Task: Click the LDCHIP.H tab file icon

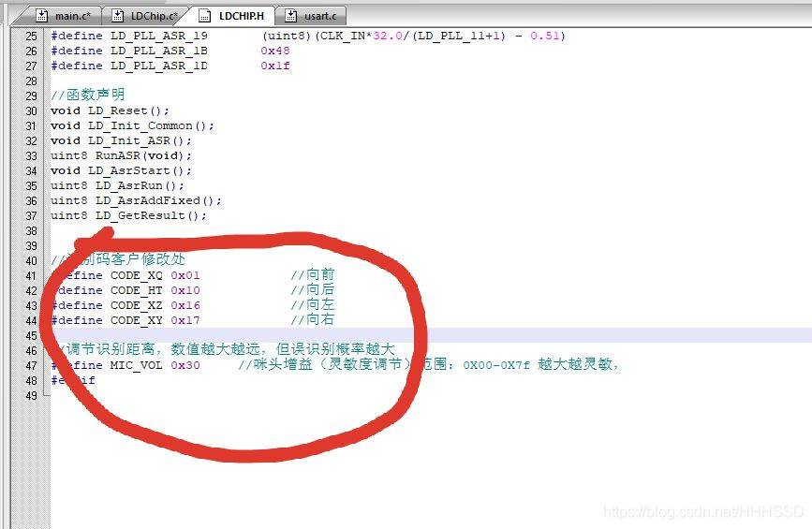Action: [x=203, y=16]
